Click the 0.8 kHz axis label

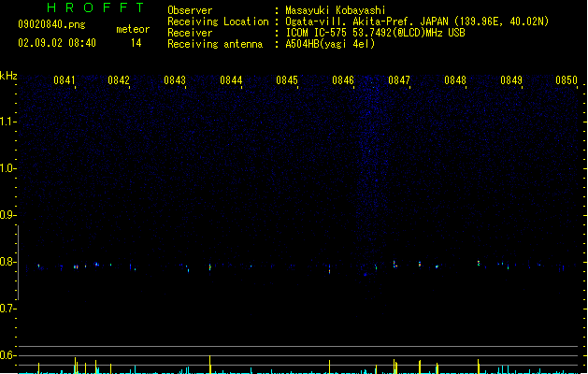coord(7,262)
